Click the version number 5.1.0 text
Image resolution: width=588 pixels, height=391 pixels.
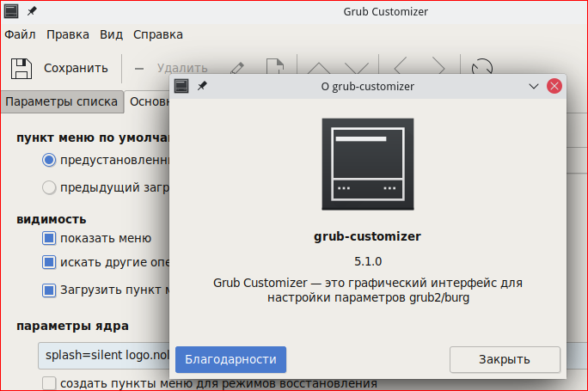pos(368,261)
